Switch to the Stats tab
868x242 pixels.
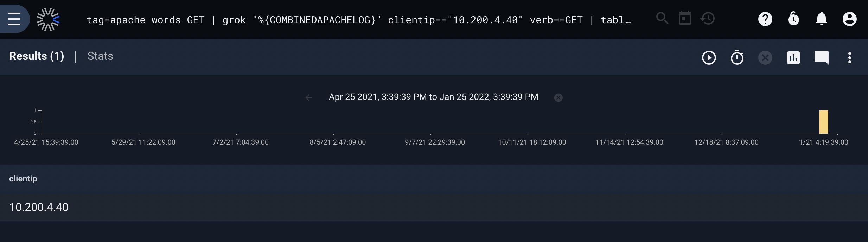click(100, 56)
